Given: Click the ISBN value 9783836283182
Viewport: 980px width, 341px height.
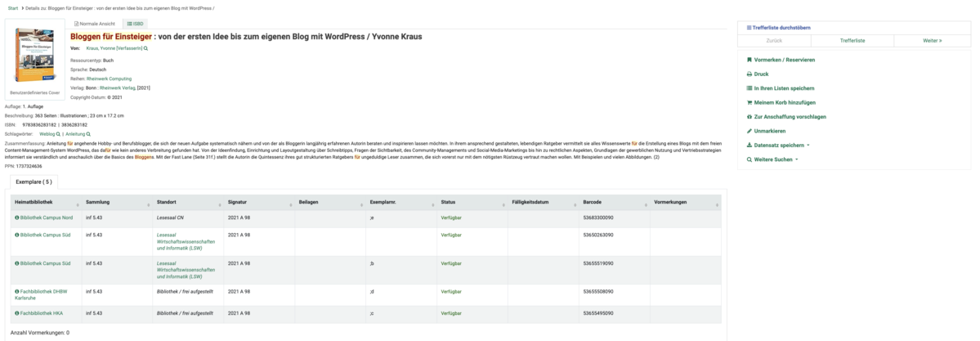Looking at the screenshot, I should [38, 124].
